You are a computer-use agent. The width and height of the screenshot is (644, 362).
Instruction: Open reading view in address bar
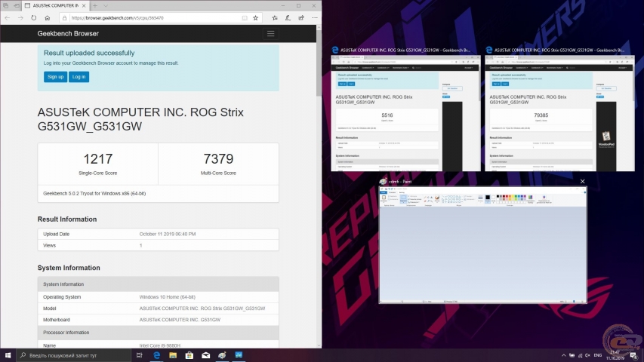245,18
